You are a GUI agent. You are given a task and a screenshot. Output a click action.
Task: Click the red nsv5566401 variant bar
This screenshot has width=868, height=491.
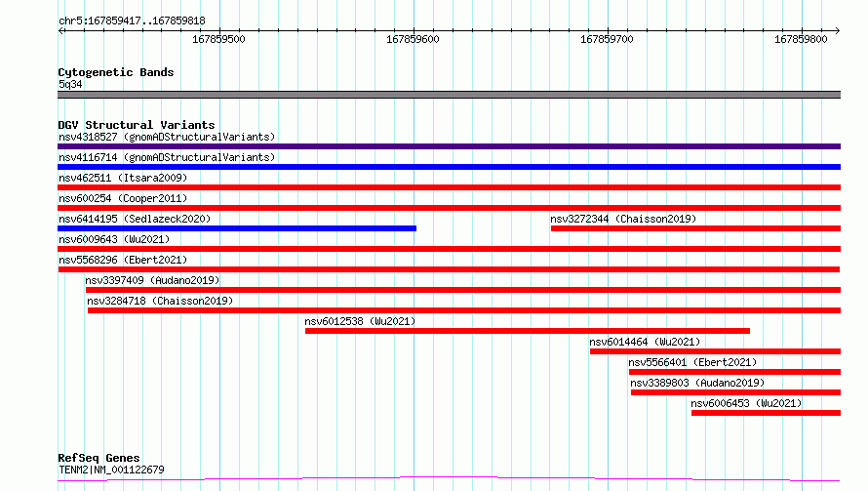734,372
